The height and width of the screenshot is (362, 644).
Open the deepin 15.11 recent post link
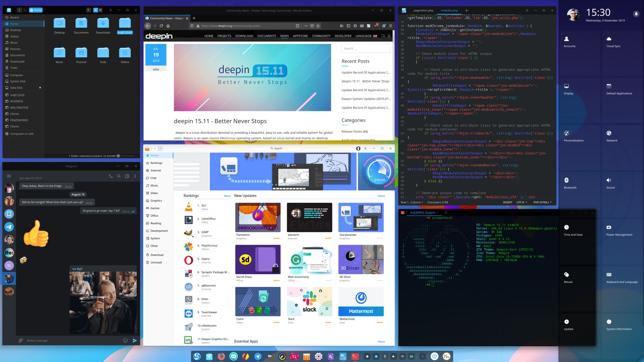(365, 81)
